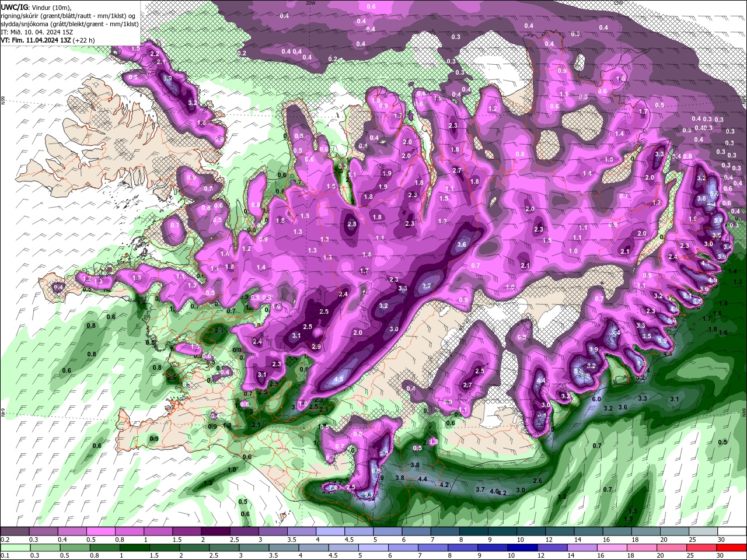Click the 9.1 precipitation value on the map
Screen dimensions: 747x560
point(368,495)
